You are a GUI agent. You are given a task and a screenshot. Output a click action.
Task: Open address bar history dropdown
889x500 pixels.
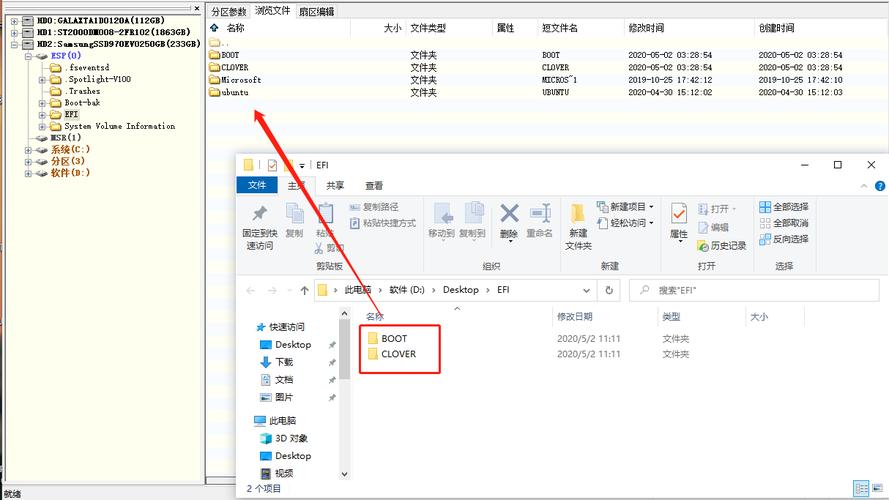coord(586,290)
